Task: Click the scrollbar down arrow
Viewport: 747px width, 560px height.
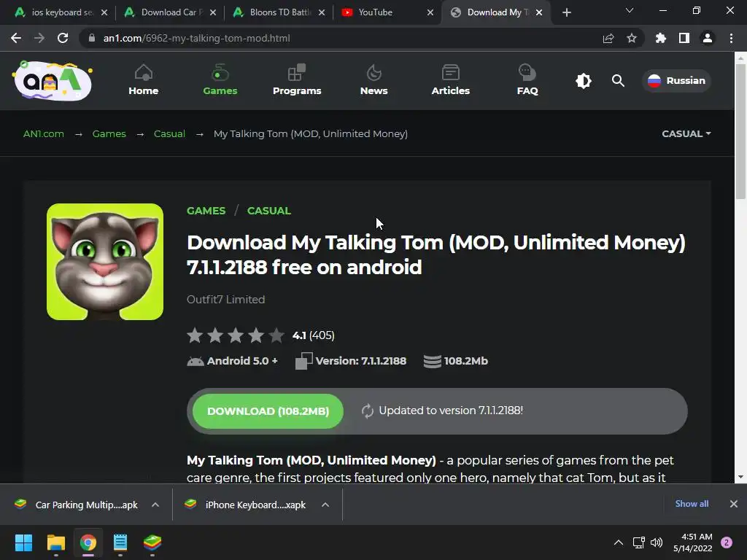Action: pos(740,477)
